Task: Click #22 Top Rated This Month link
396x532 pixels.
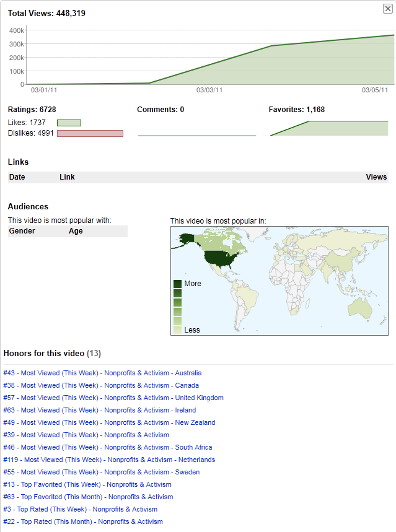Action: click(82, 521)
